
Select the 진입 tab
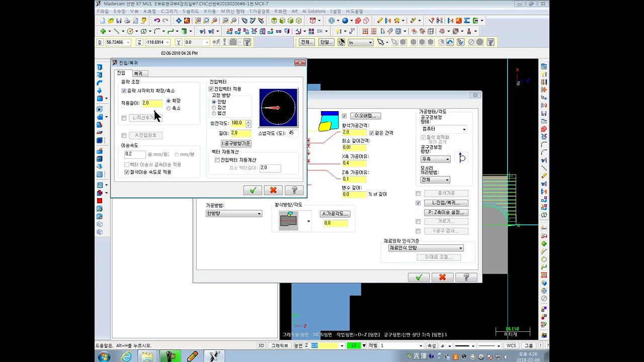[121, 73]
